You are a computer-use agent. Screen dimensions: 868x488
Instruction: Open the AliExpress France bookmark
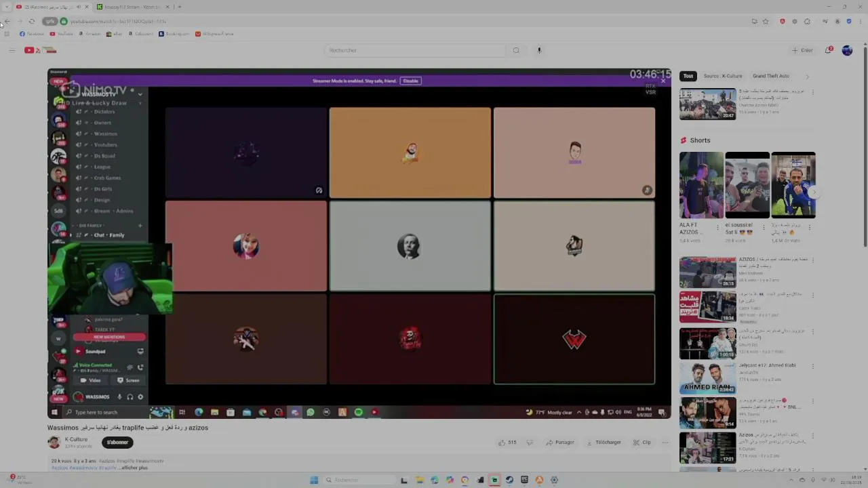[x=214, y=34]
